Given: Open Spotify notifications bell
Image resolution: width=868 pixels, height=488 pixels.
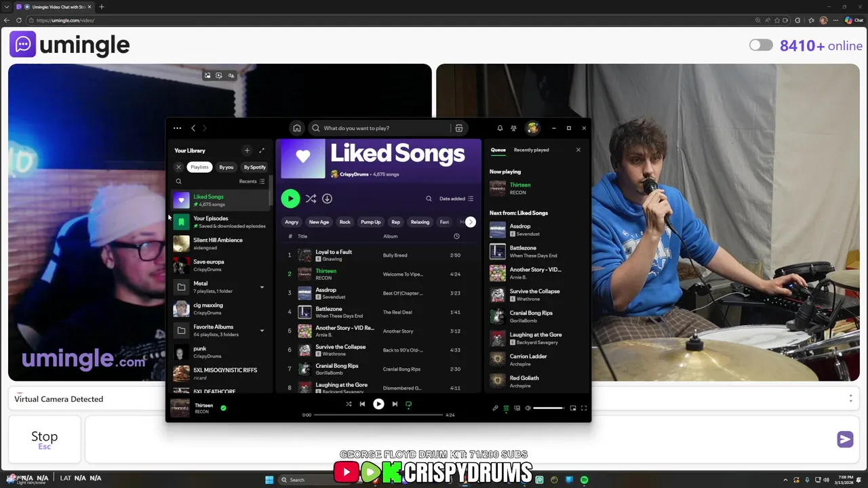Looking at the screenshot, I should point(500,128).
